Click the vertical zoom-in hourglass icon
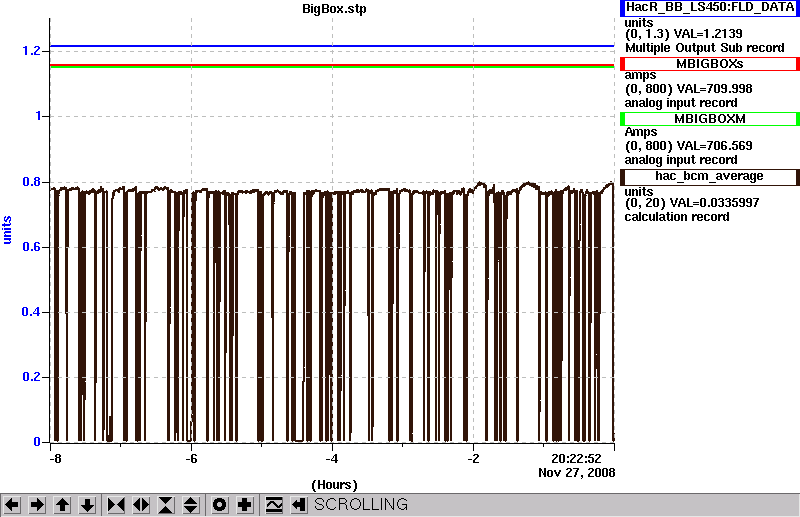The width and height of the screenshot is (800, 517). [166, 505]
